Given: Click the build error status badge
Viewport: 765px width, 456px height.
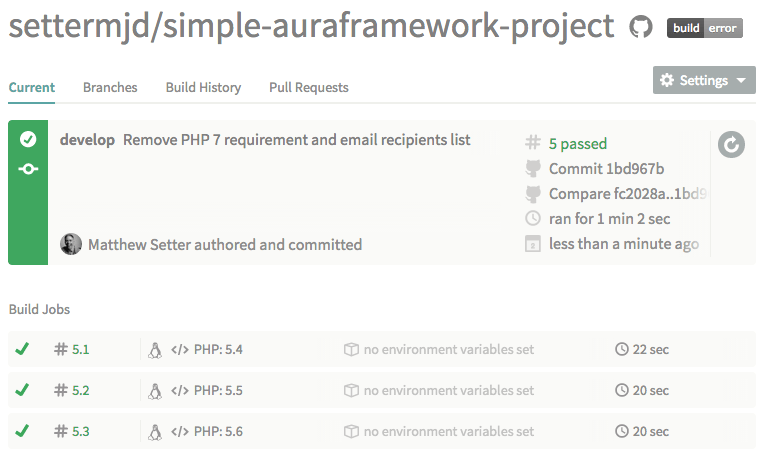Looking at the screenshot, I should pos(705,28).
